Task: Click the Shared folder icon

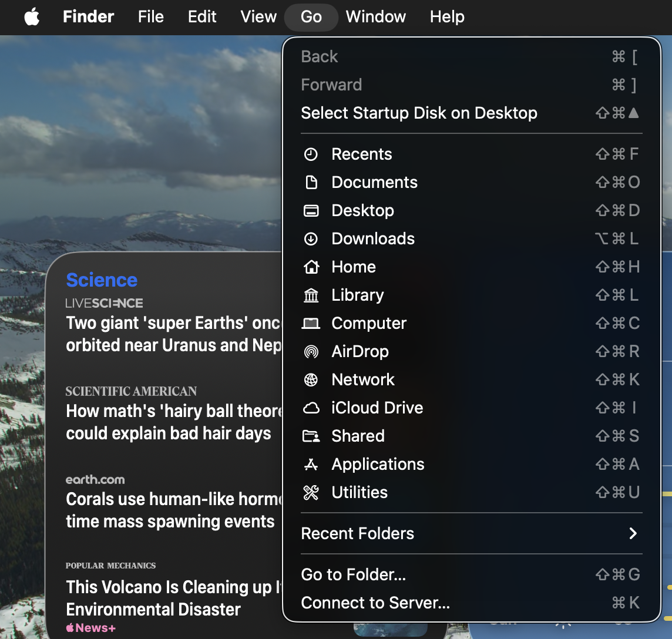Action: click(x=311, y=436)
